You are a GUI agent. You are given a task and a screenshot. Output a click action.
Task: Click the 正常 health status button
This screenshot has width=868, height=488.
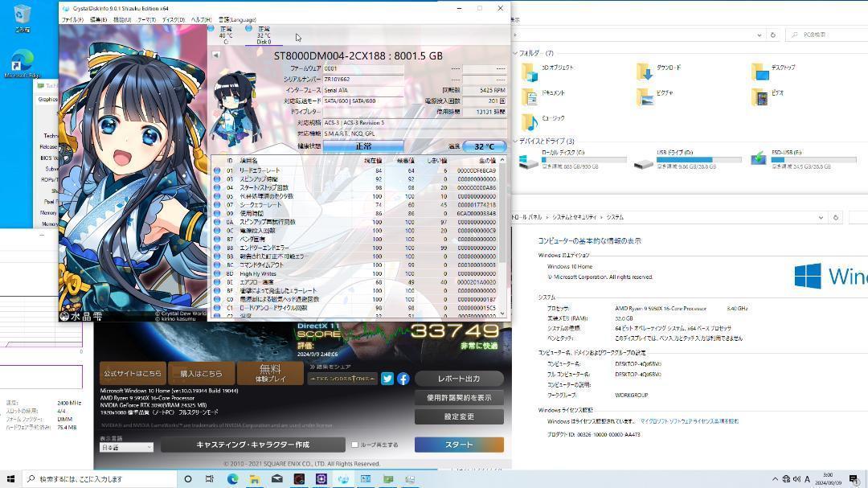[363, 146]
